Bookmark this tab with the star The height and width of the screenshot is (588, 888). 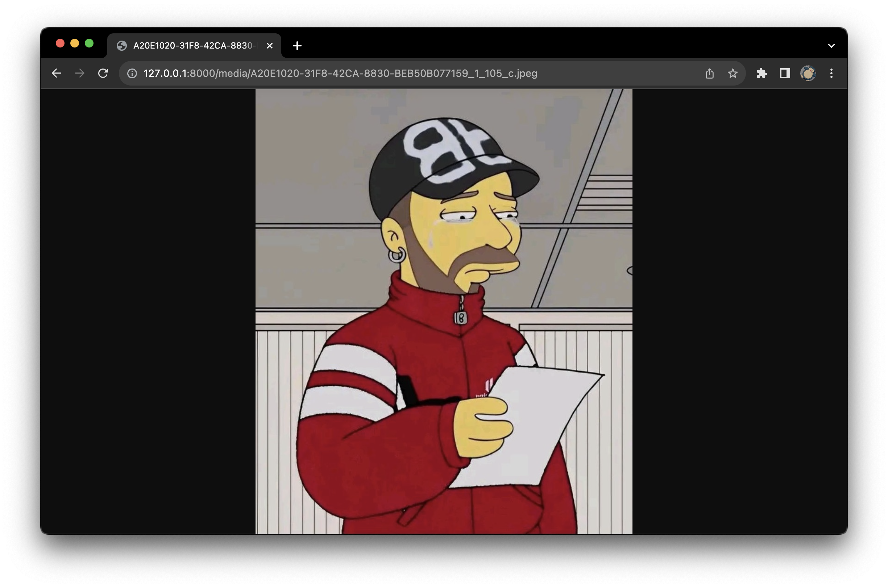point(733,73)
